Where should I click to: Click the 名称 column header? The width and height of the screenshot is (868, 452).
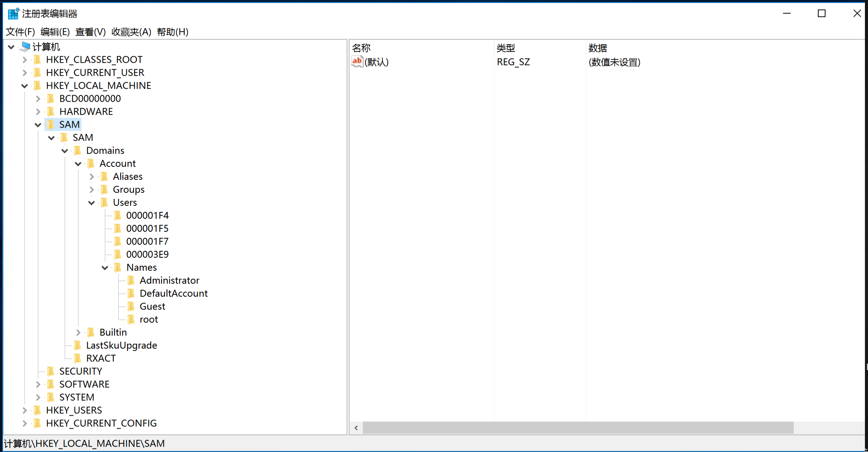coord(361,48)
